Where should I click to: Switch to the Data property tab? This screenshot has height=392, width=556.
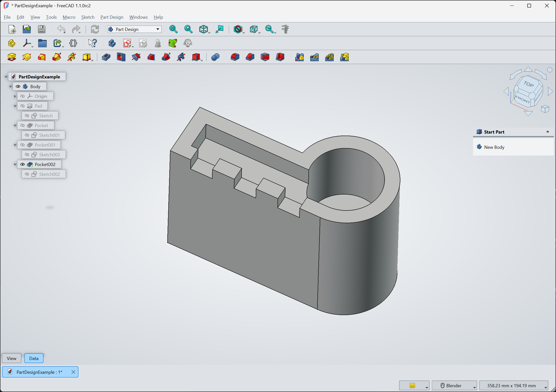coord(34,358)
